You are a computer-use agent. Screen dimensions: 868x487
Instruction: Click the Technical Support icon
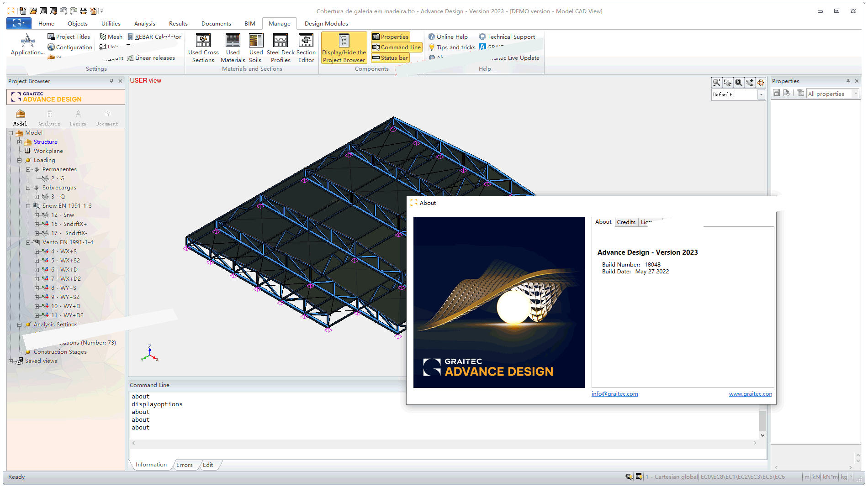click(482, 37)
